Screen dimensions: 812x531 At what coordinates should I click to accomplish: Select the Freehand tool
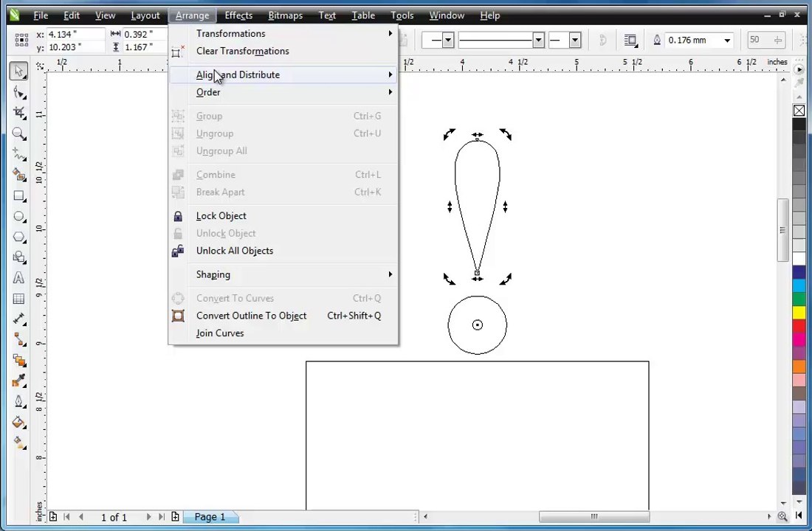19,154
